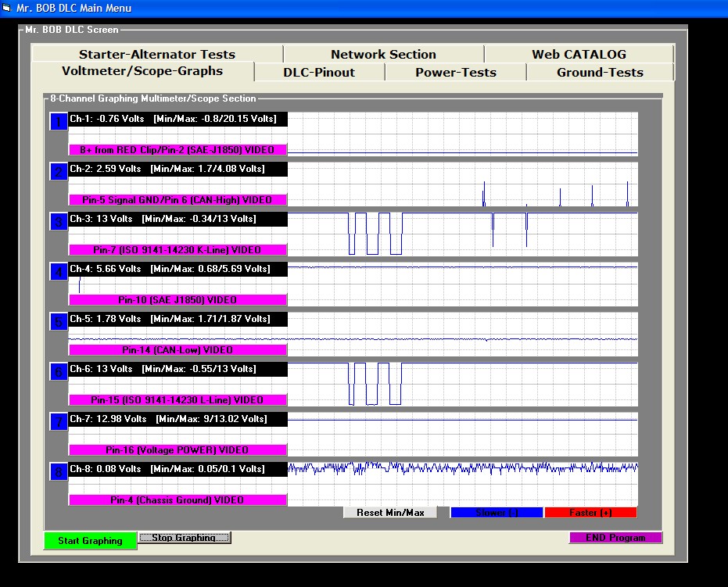728x587 pixels.
Task: Open the Pin-16 Voltage POWER VIDEO
Action: [178, 449]
